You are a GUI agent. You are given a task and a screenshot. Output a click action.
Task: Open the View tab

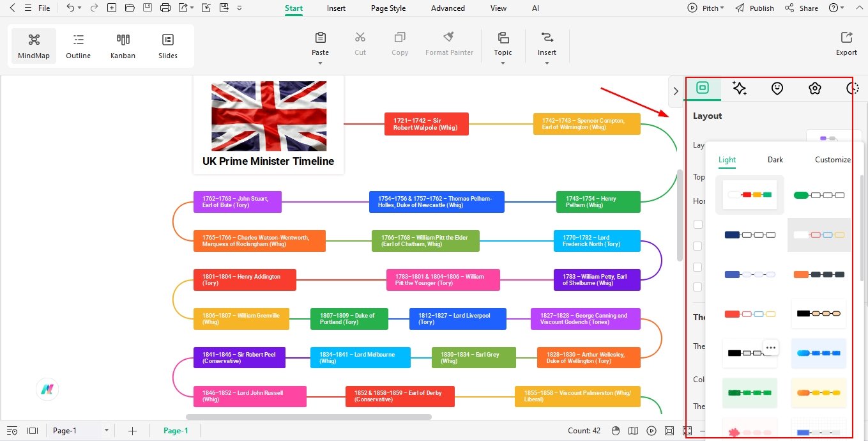pyautogui.click(x=498, y=8)
